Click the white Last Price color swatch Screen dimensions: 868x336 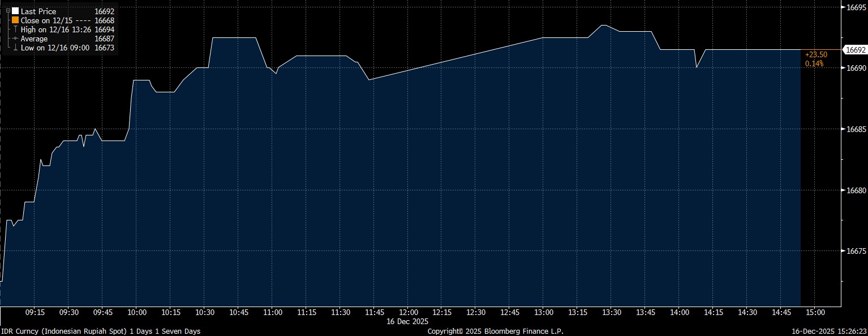coord(15,11)
